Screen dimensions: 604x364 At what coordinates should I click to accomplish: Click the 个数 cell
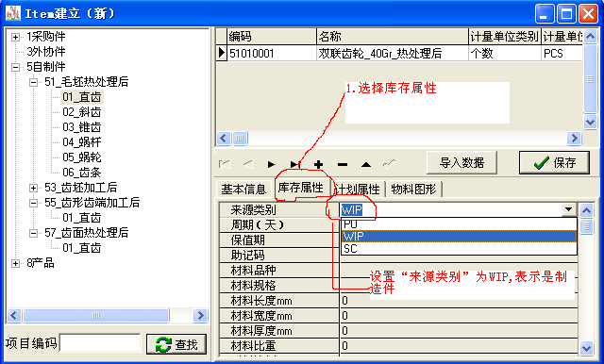point(505,53)
